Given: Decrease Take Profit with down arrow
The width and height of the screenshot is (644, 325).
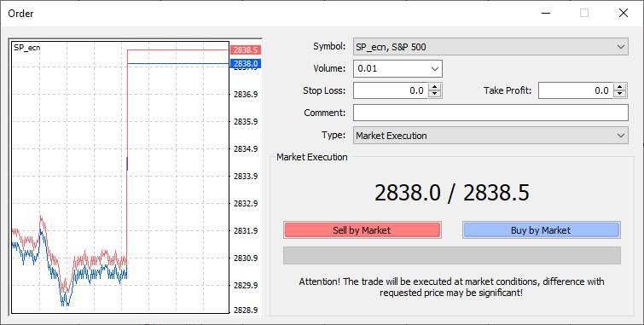Looking at the screenshot, I should coord(620,94).
